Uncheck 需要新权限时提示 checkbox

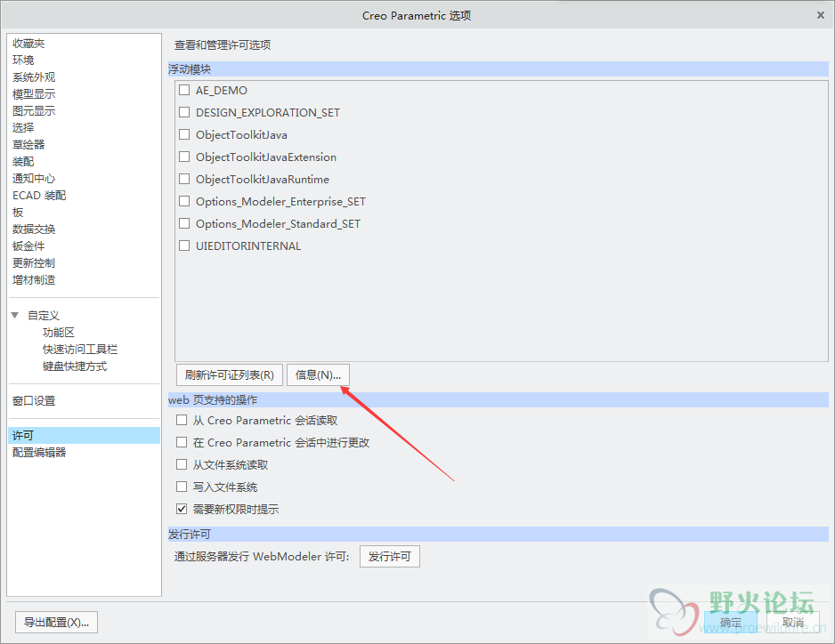click(182, 510)
